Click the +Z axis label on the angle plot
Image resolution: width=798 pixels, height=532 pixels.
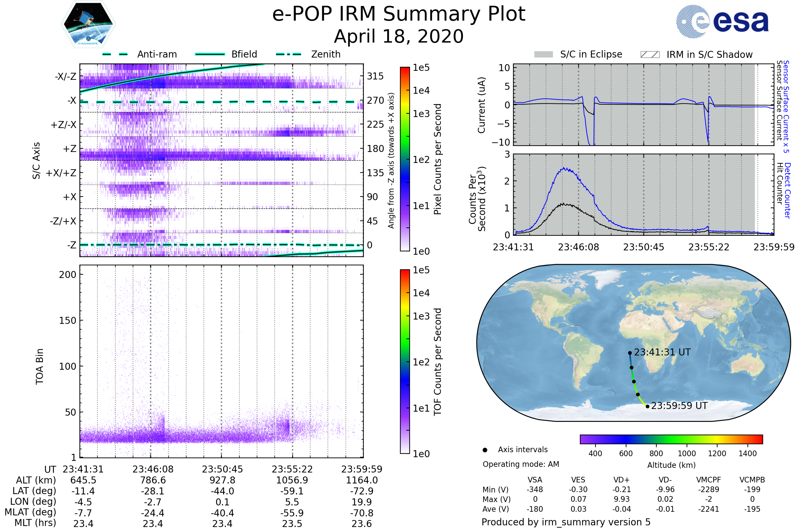pyautogui.click(x=69, y=149)
